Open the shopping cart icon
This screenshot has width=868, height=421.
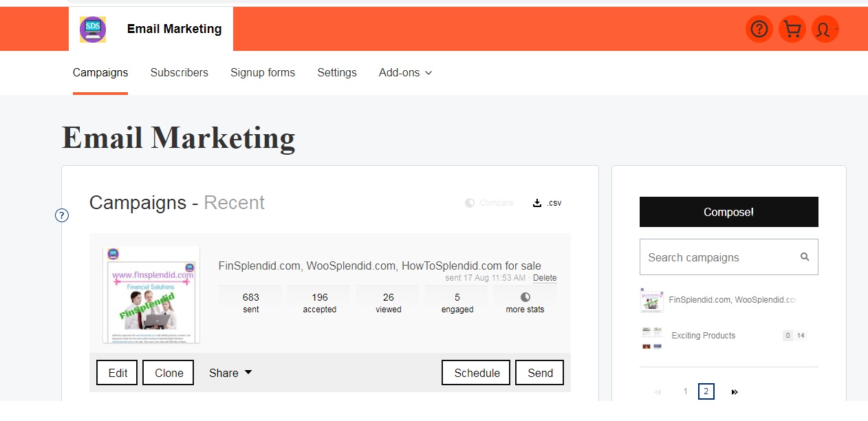[792, 29]
